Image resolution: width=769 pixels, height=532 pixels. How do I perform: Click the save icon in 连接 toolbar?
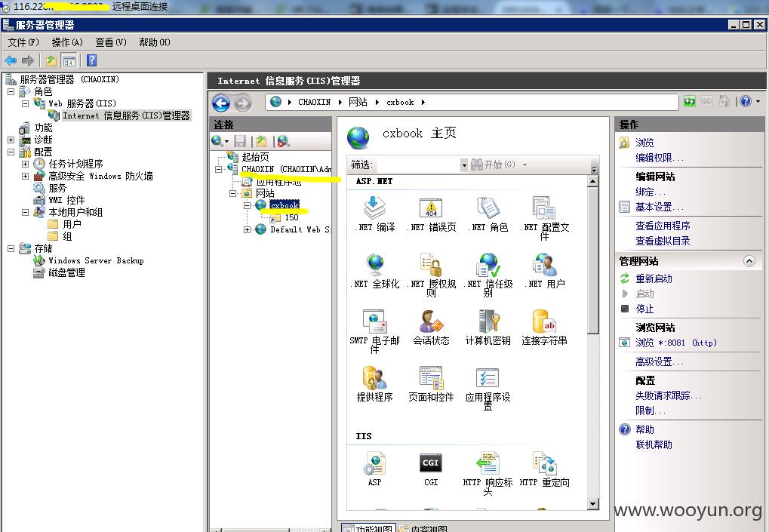[240, 141]
